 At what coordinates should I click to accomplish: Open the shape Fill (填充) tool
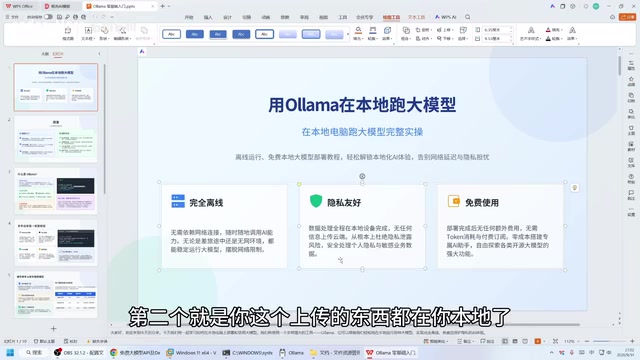click(x=358, y=33)
